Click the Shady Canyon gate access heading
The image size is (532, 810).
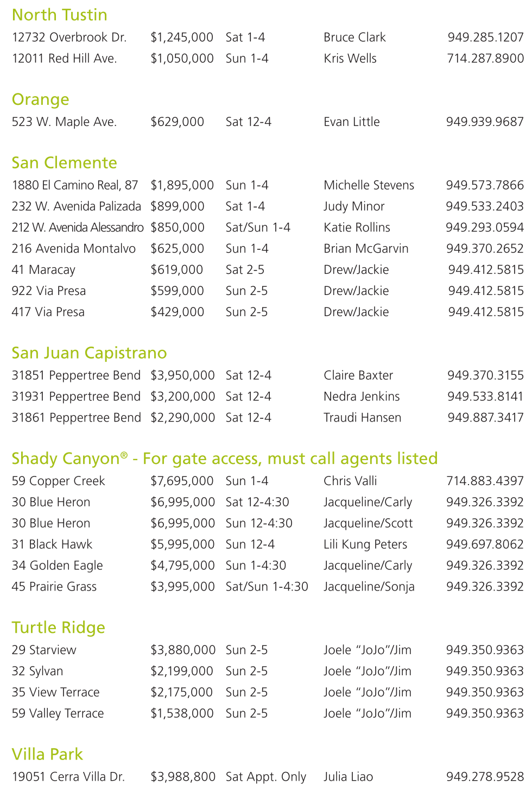tap(224, 459)
